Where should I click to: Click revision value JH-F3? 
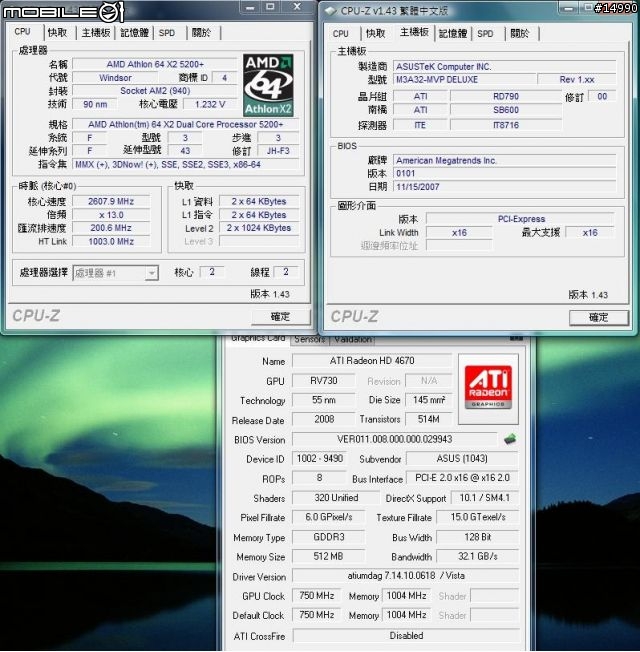coord(278,151)
